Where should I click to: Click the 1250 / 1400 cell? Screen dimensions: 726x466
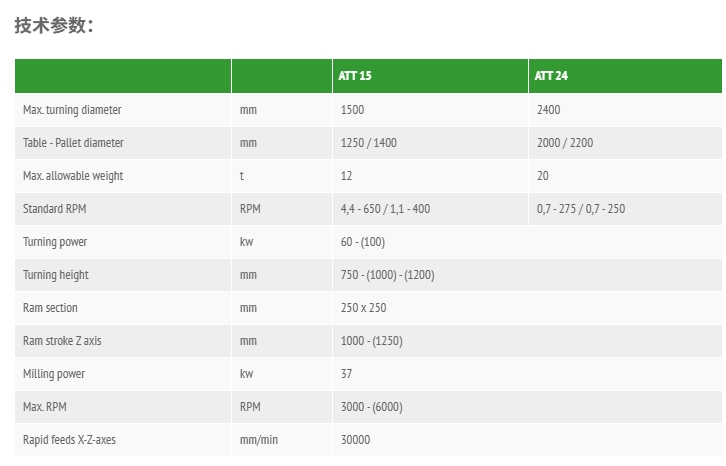tap(369, 143)
